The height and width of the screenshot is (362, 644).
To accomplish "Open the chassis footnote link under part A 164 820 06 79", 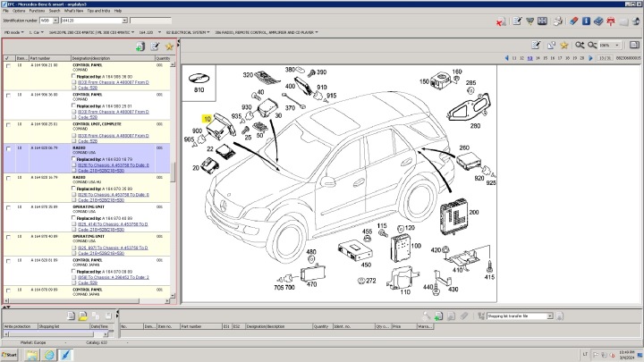I will click(114, 165).
